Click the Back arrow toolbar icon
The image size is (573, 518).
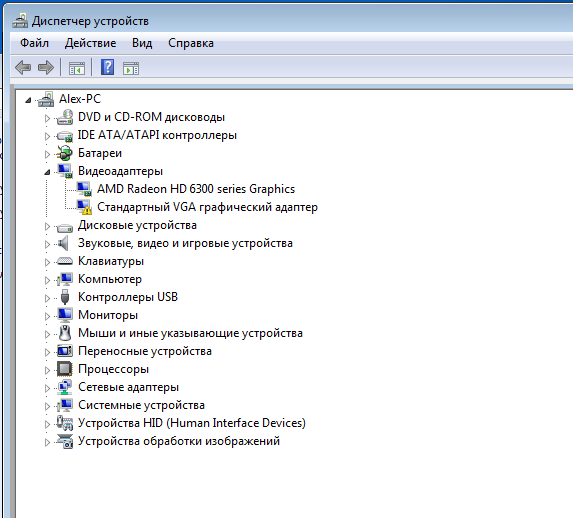coord(23,68)
